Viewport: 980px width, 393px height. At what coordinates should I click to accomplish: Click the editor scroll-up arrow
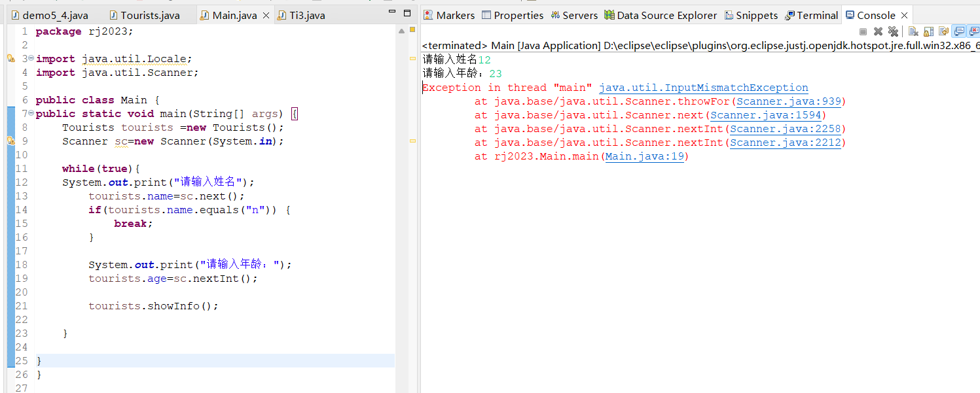click(x=401, y=31)
